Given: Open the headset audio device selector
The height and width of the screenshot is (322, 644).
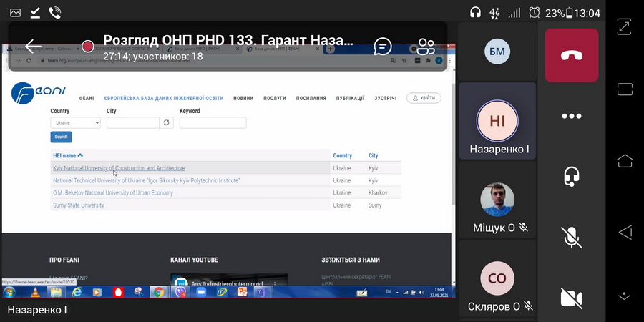Looking at the screenshot, I should pyautogui.click(x=571, y=176).
